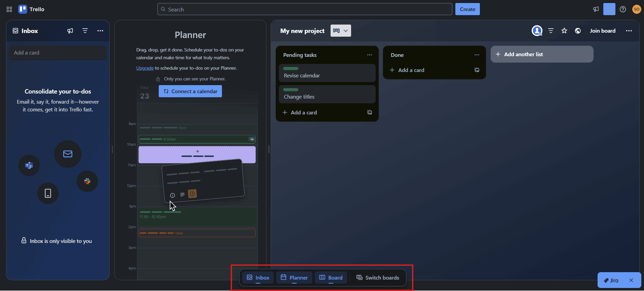Close the Jira popup

[631, 280]
